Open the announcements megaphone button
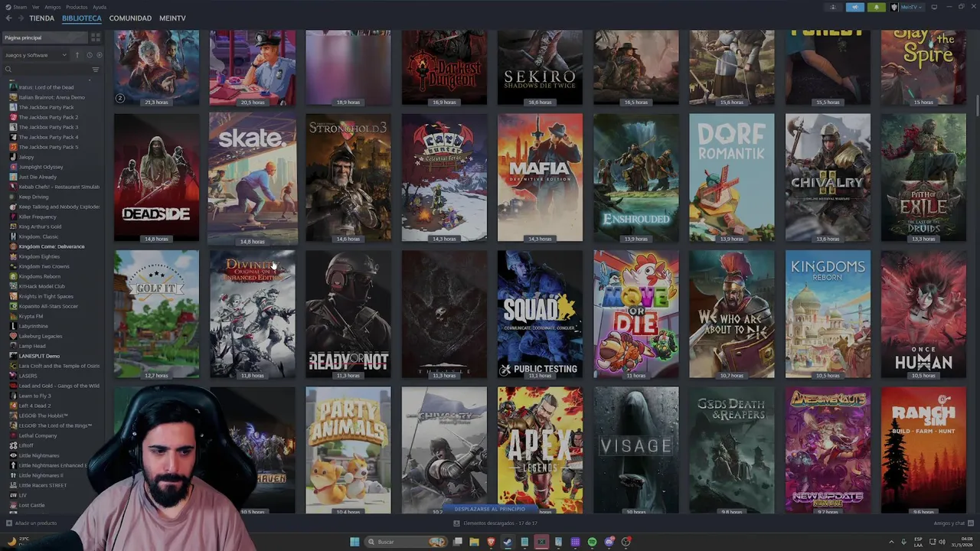980x551 pixels. [855, 7]
